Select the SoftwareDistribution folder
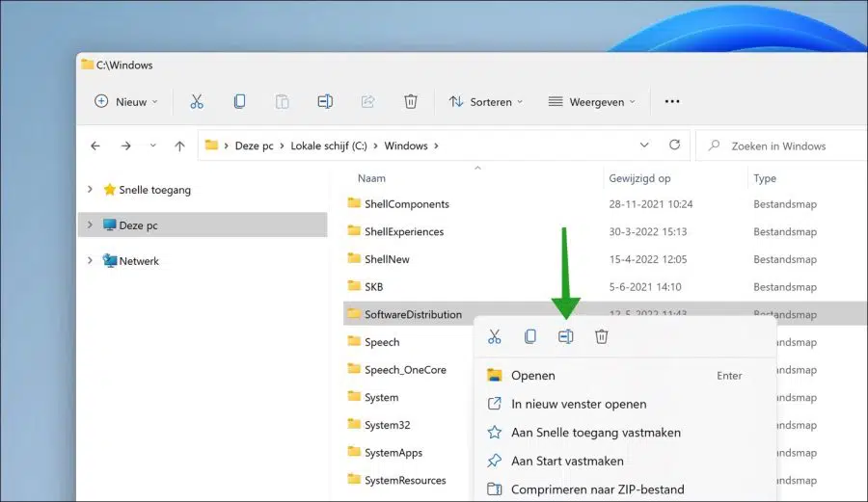The image size is (868, 502). point(413,314)
